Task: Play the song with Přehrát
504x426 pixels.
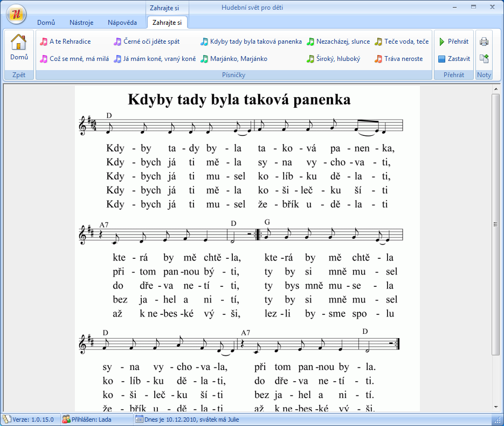Action: (x=453, y=42)
